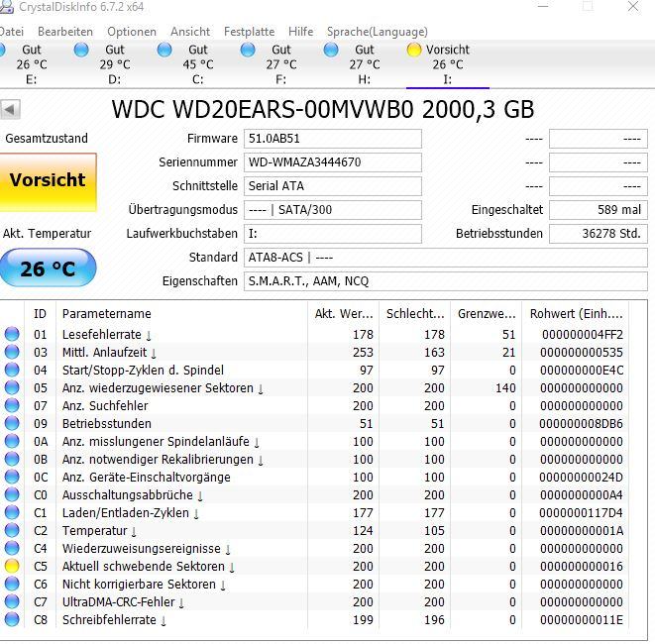The image size is (655, 644).
Task: Select the disk tab for drive E:
Action: click(x=32, y=64)
